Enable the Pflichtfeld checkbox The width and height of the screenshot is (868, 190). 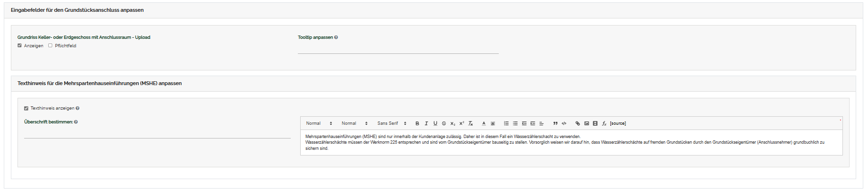coord(50,46)
